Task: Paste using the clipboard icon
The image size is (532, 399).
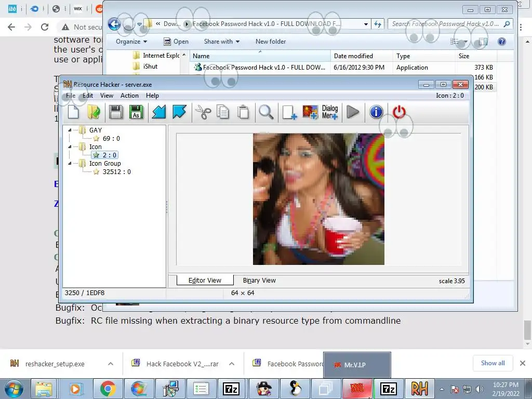Action: click(x=243, y=112)
